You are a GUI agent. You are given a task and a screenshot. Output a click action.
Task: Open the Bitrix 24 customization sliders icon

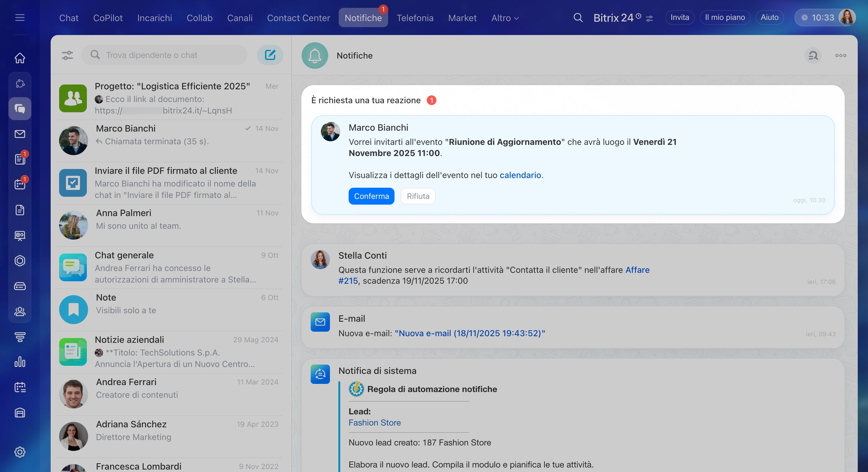click(x=649, y=19)
